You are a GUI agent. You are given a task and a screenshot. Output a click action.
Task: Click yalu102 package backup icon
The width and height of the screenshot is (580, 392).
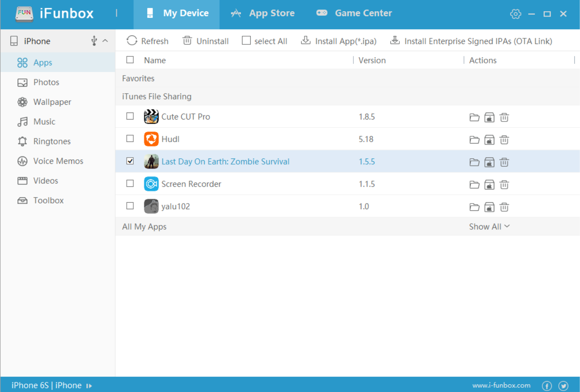click(x=489, y=207)
